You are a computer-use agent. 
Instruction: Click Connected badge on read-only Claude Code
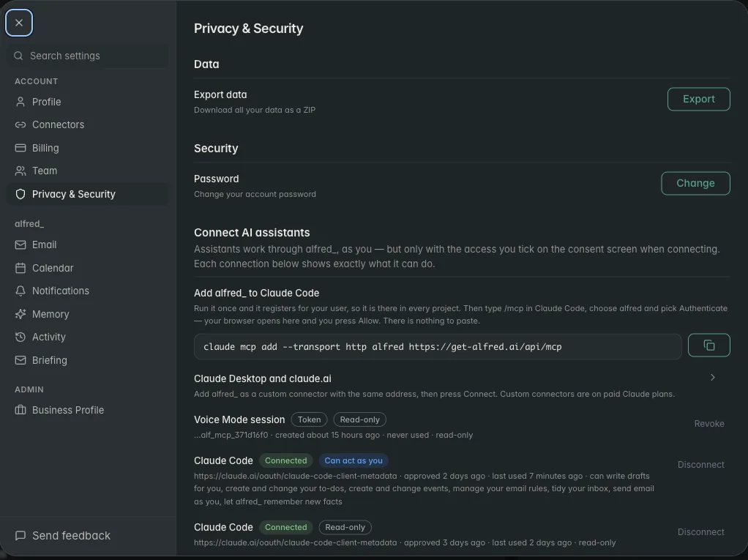285,527
